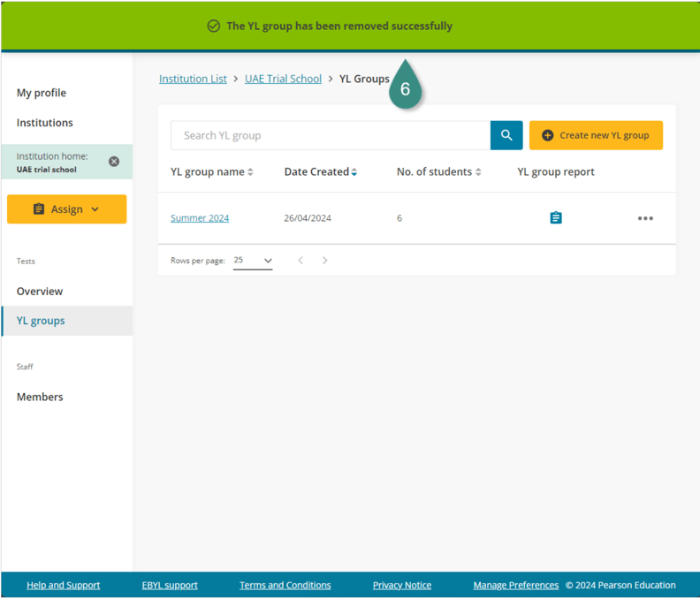Open My profile in sidebar

click(x=42, y=93)
